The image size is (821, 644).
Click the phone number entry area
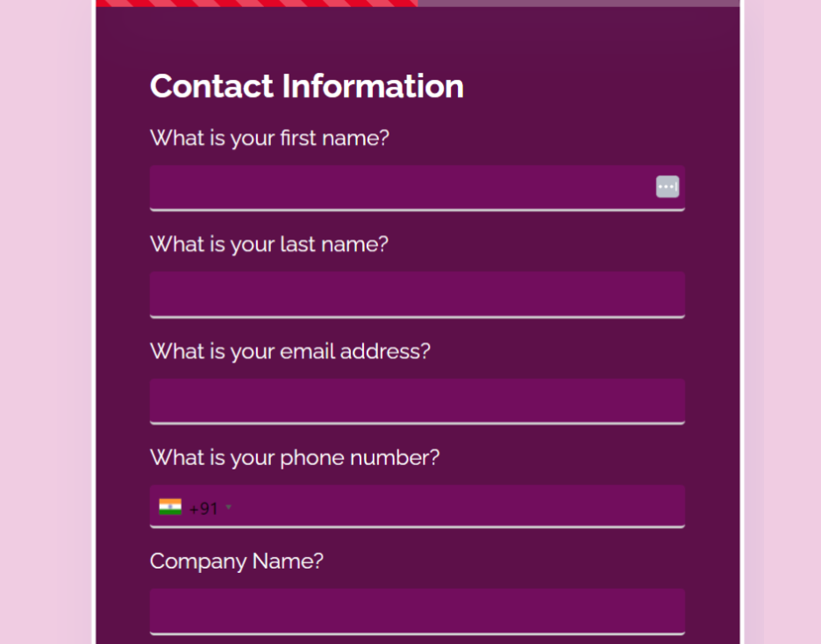tap(458, 507)
